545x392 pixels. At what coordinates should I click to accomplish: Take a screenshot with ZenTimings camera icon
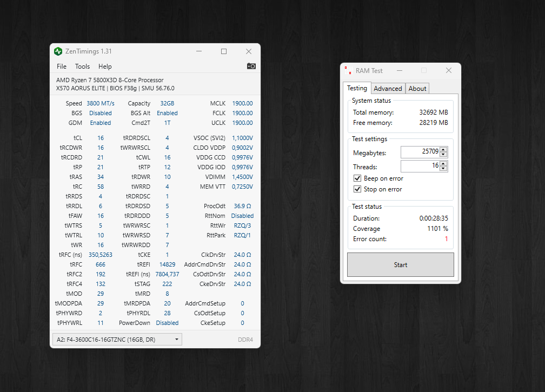[251, 66]
